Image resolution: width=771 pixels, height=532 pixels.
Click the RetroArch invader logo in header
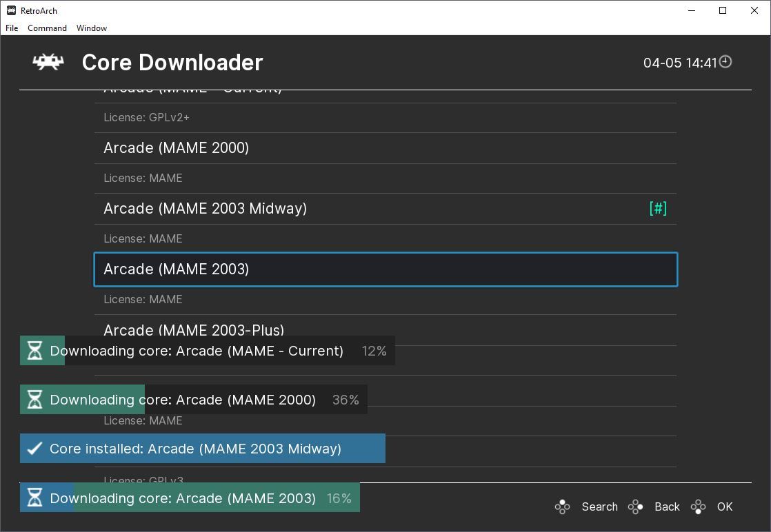(x=48, y=62)
